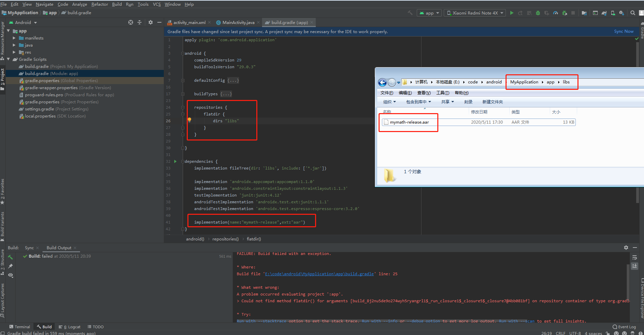This screenshot has width=644, height=335.
Task: Open the 6: Logcat tool window button
Action: 70,327
